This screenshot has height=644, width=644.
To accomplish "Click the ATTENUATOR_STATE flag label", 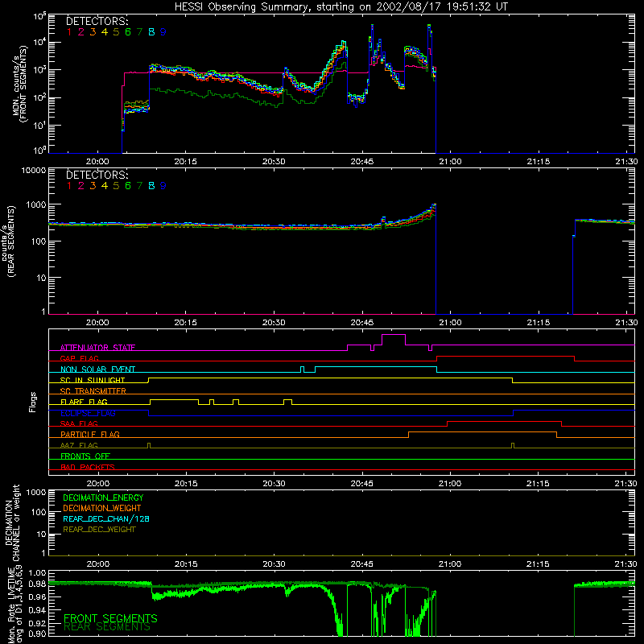I will pyautogui.click(x=97, y=348).
